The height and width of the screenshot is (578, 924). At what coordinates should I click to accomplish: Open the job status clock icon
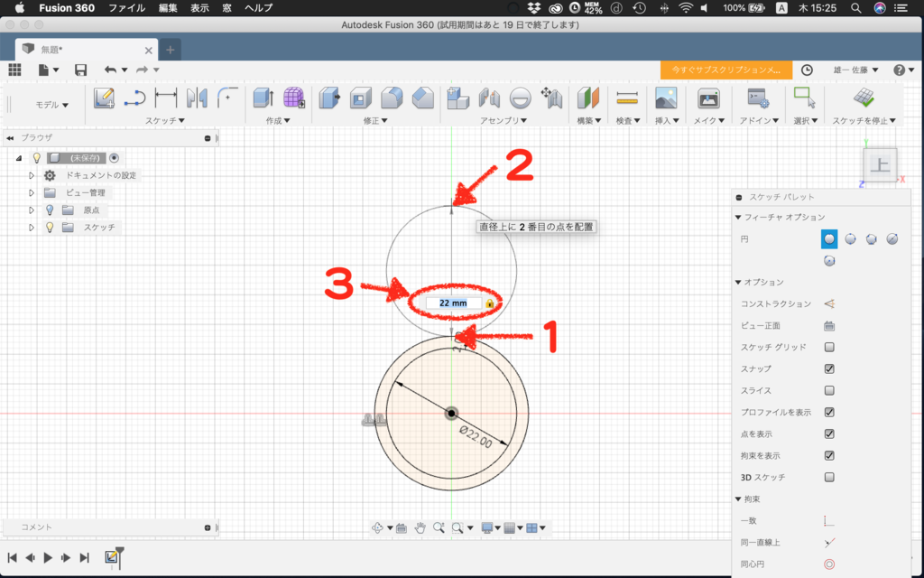[x=807, y=70]
